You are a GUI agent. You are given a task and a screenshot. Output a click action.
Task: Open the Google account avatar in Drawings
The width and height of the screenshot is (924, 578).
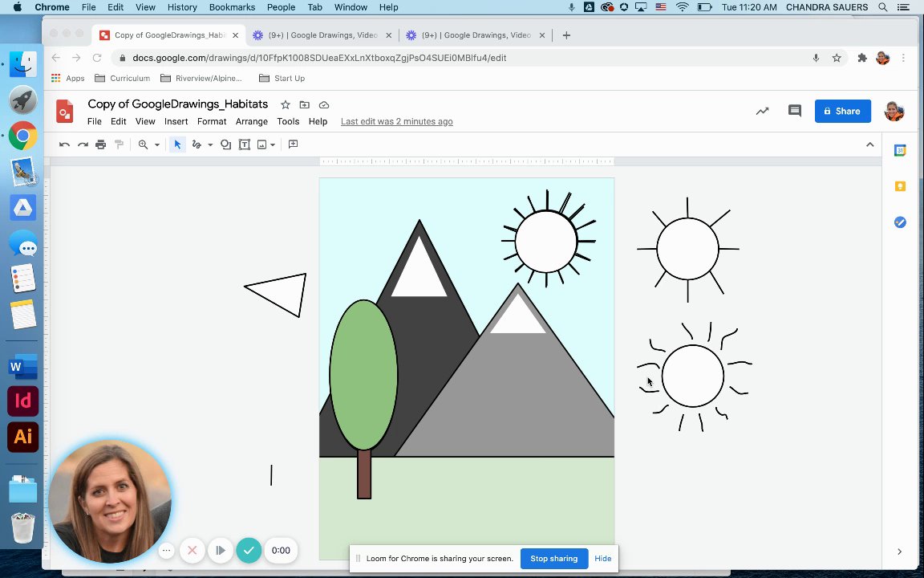coord(894,111)
